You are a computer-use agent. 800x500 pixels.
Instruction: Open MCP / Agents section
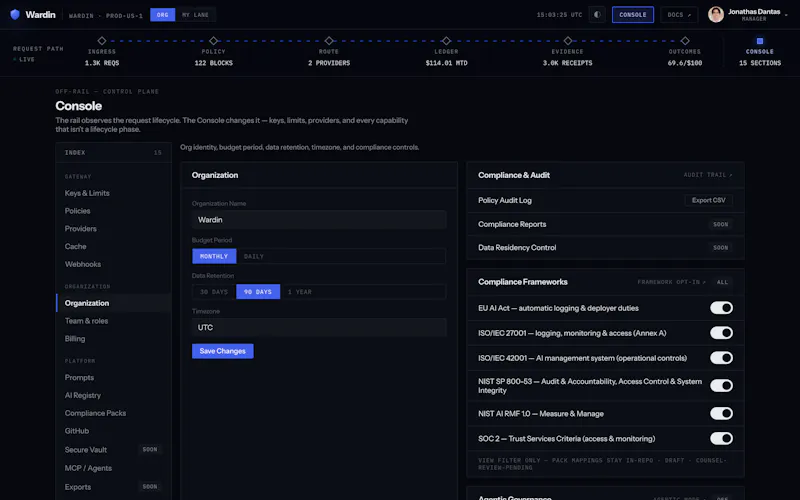88,468
